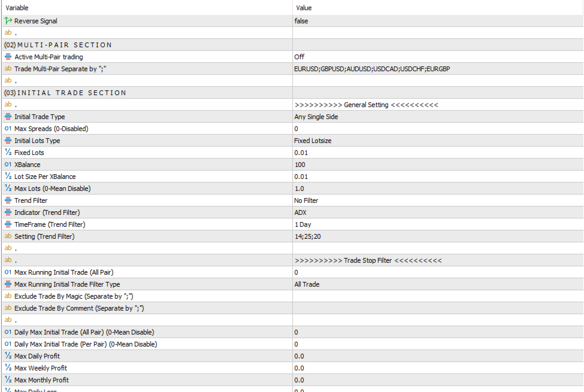Click the string icon beside Trade Multi-Pair
The width and height of the screenshot is (584, 392).
coord(8,69)
